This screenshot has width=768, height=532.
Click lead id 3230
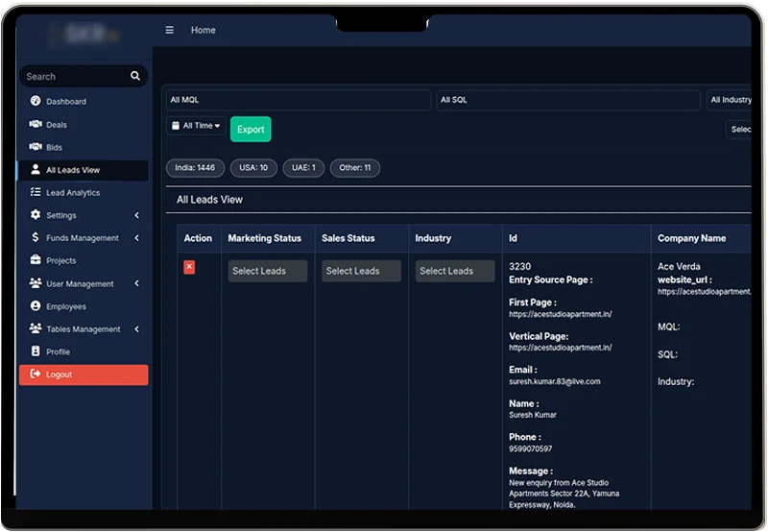519,267
